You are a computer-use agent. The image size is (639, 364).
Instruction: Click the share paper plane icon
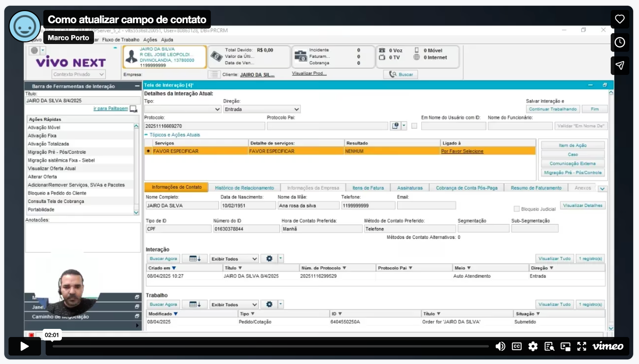pyautogui.click(x=619, y=65)
